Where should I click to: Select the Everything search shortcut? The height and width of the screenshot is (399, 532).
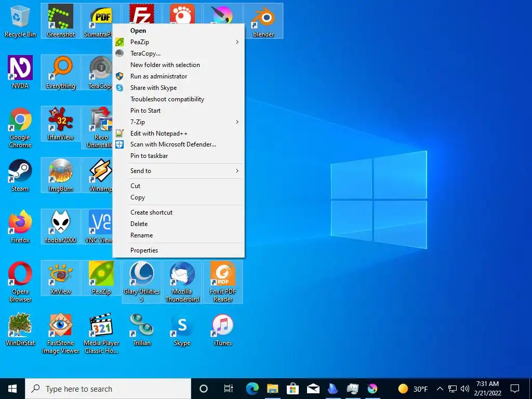(x=61, y=72)
